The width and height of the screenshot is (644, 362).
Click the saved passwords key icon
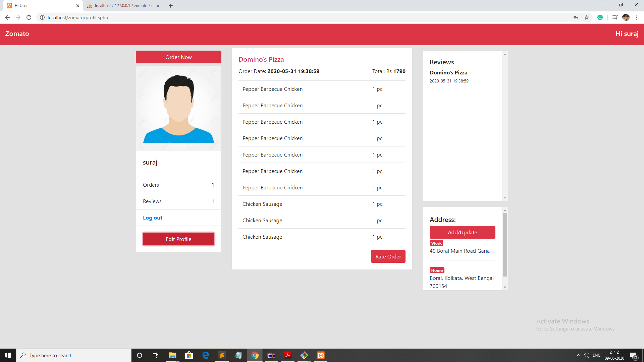576,17
